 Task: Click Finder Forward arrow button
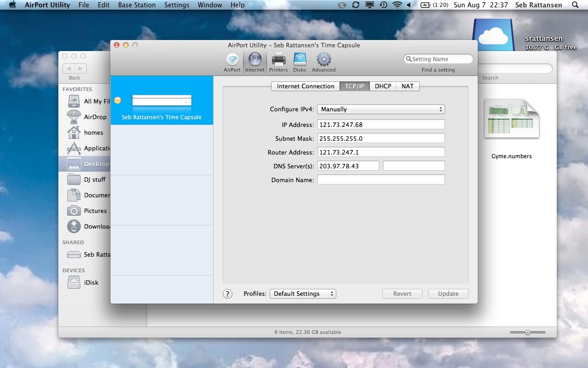81,69
